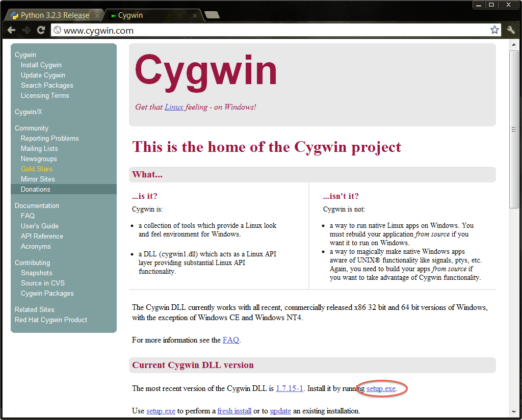
Task: Open Licensing Terms sidebar link
Action: coord(45,95)
